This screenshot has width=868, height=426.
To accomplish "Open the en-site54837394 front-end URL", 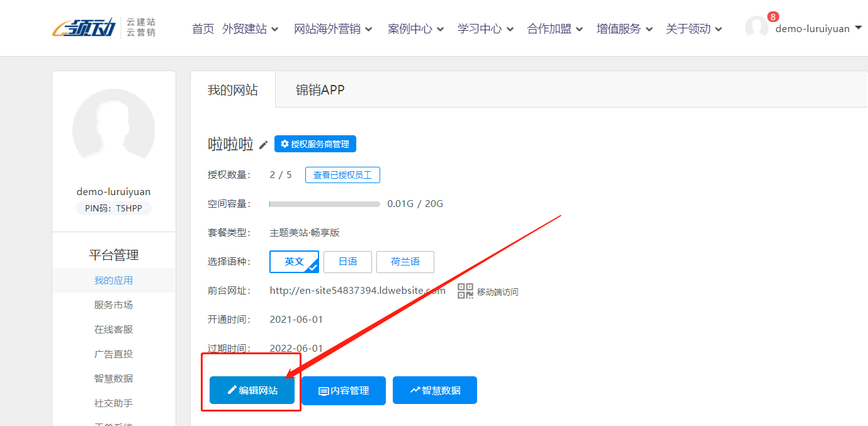I will [x=358, y=291].
